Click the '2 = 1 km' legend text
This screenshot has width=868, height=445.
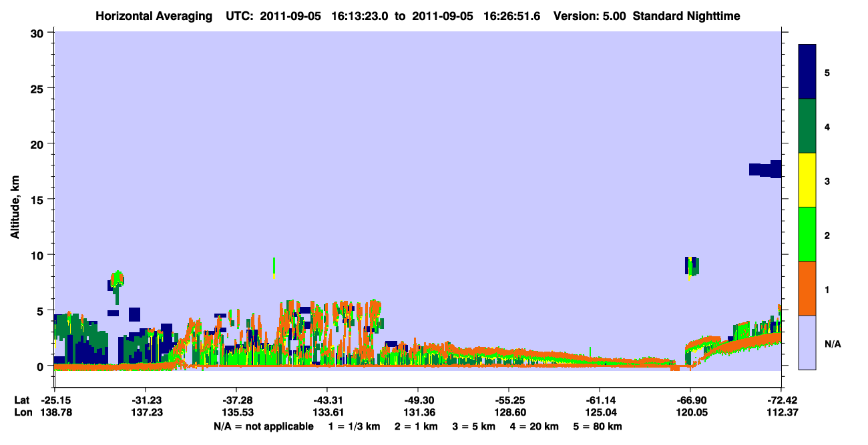tap(416, 426)
